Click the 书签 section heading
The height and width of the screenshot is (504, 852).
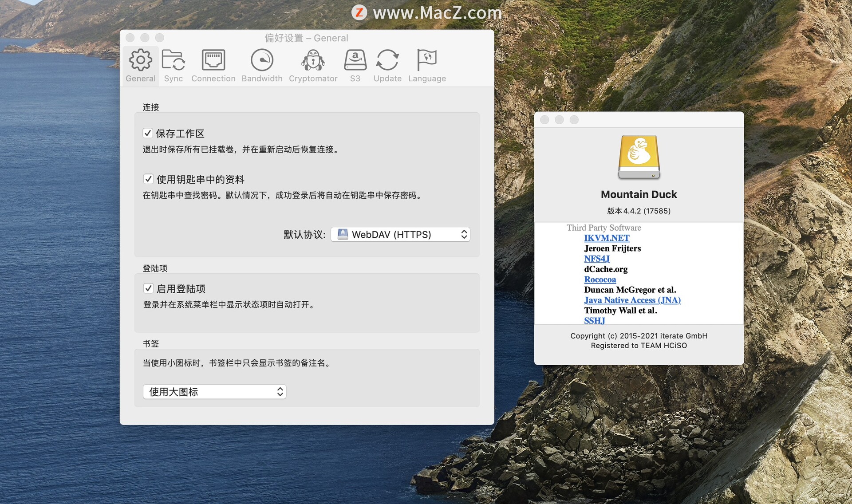click(x=151, y=343)
